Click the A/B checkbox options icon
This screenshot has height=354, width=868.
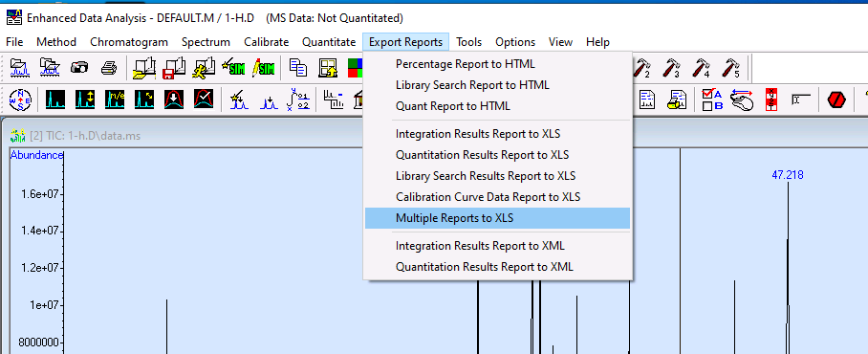coord(712,100)
